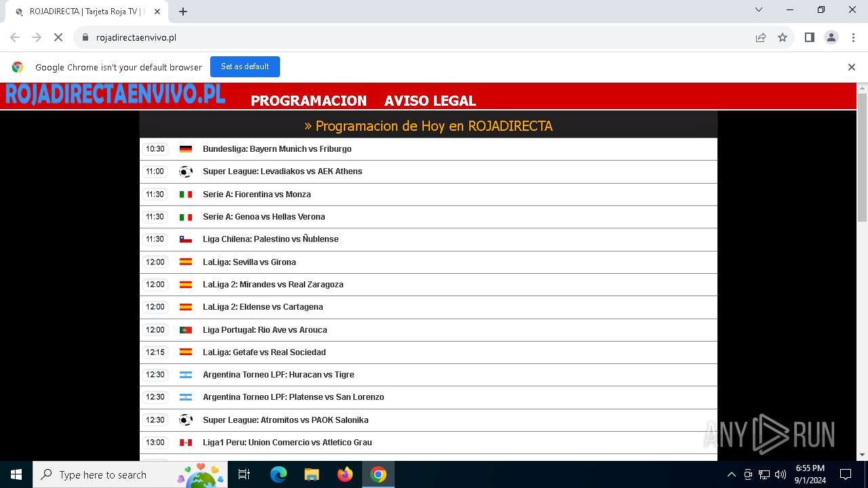Click the Set as default button

(245, 66)
